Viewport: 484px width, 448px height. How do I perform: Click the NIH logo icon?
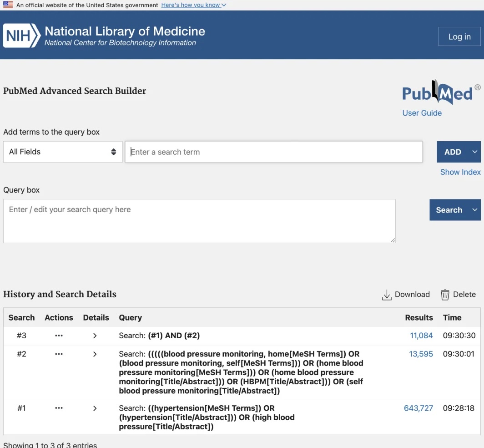[x=22, y=36]
